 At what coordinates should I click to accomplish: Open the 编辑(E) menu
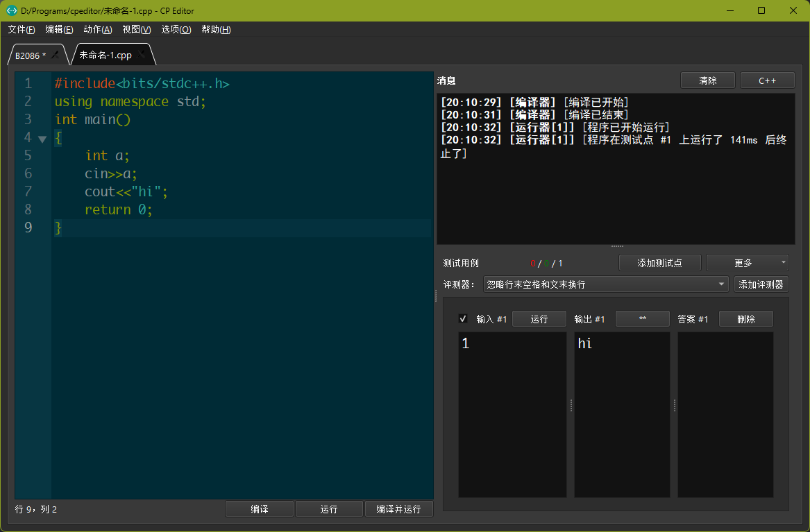[59, 29]
